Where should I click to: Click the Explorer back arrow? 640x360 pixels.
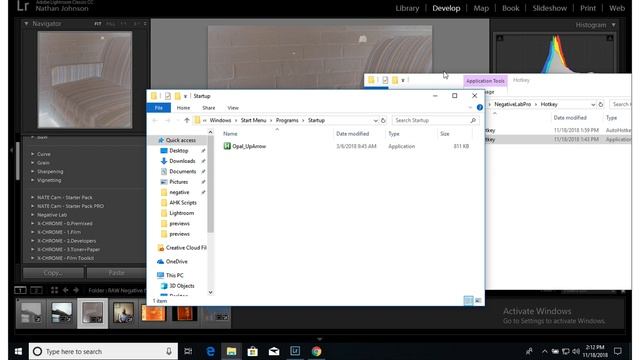click(x=155, y=120)
